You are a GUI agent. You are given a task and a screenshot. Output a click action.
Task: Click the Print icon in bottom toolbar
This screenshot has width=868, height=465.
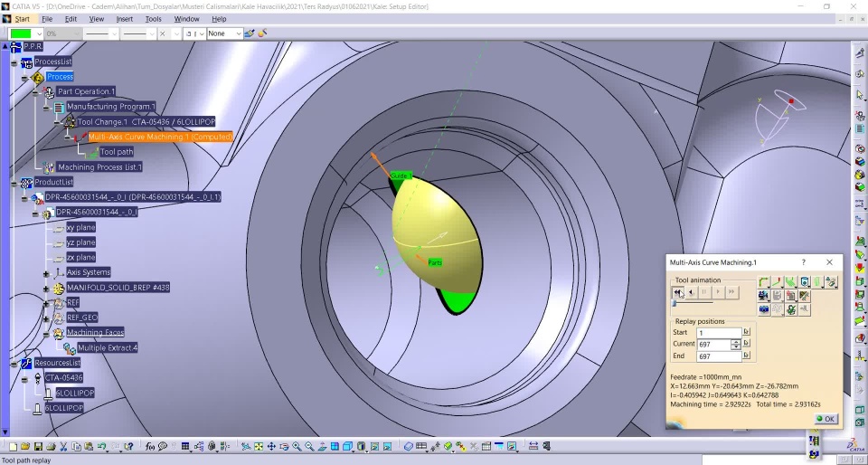click(51, 446)
